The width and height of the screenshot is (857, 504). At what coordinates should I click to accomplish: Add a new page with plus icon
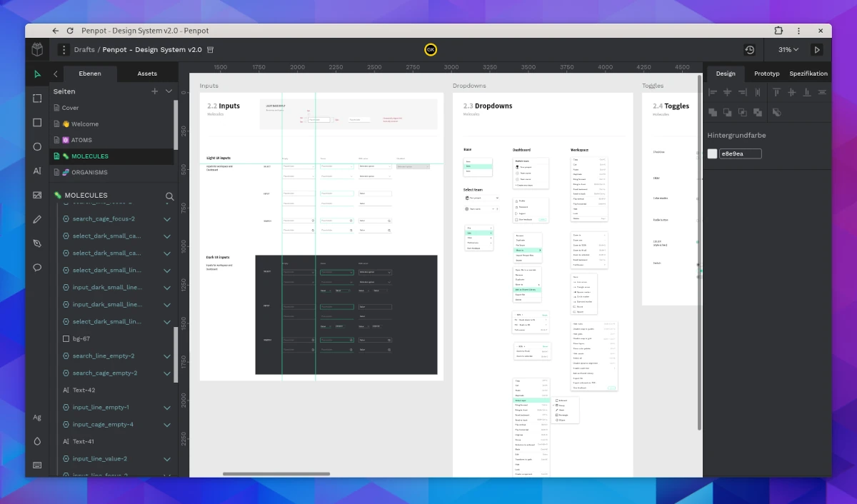tap(154, 91)
